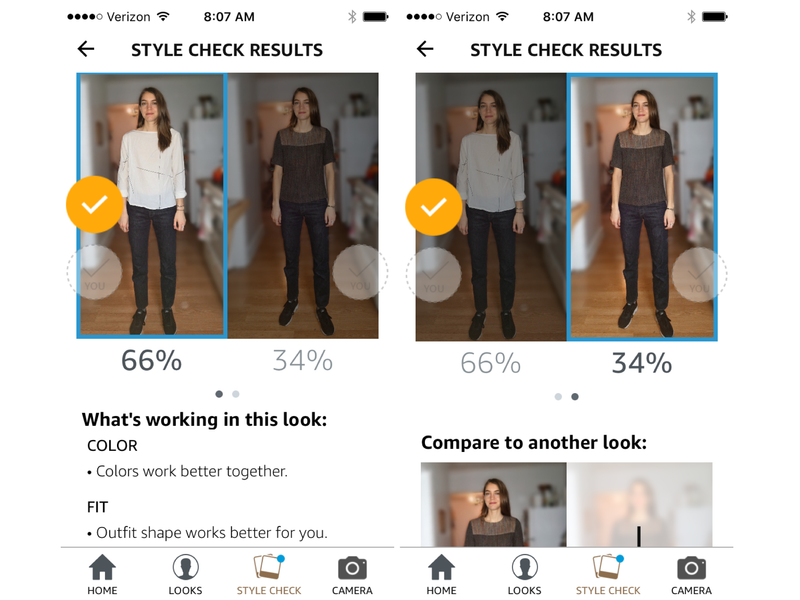Open Style Check tab on right screen
800x600 pixels.
(x=608, y=574)
